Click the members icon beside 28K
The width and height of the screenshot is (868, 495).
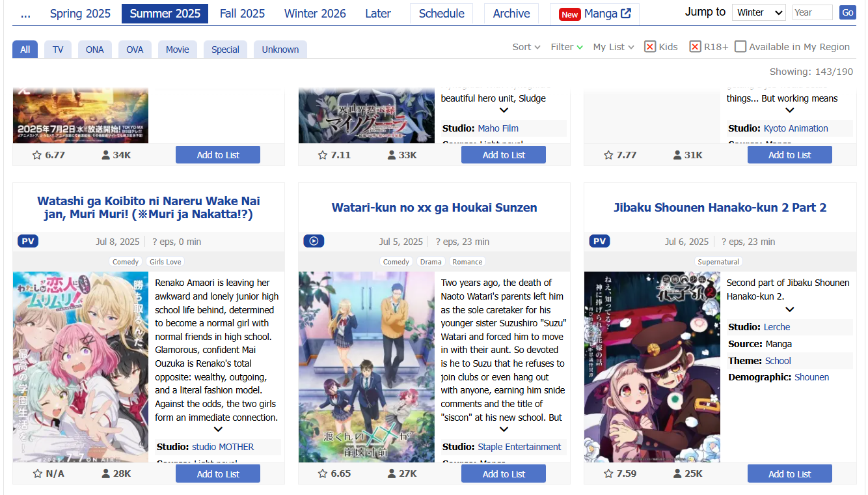pyautogui.click(x=105, y=474)
